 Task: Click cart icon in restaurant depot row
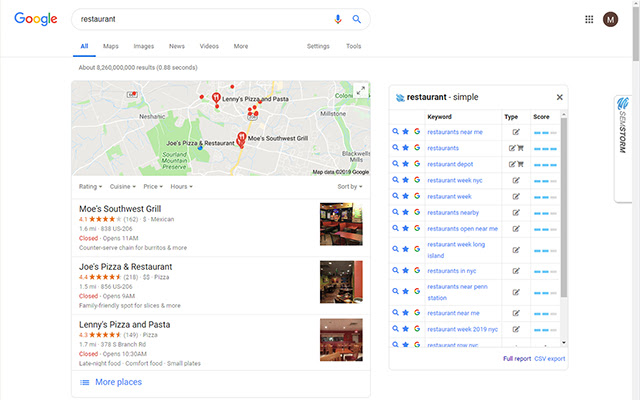520,164
